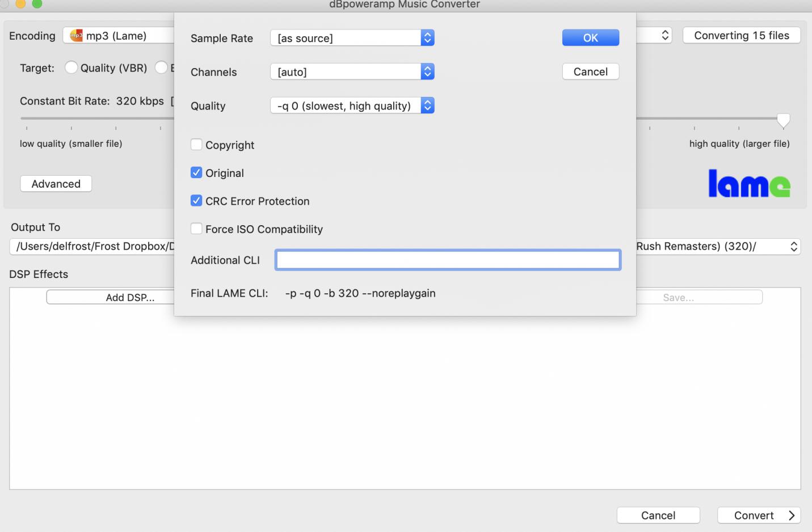Screen dimensions: 812x532
Task: Cancel the advanced LAME settings dialog
Action: pos(590,71)
